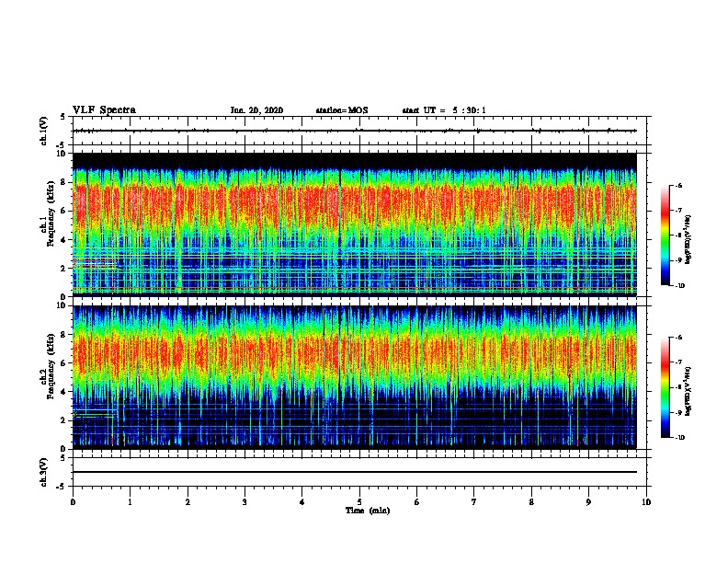The width and height of the screenshot is (728, 563).
Task: Click the ch.2 spectrogram color scale bar
Action: point(665,387)
